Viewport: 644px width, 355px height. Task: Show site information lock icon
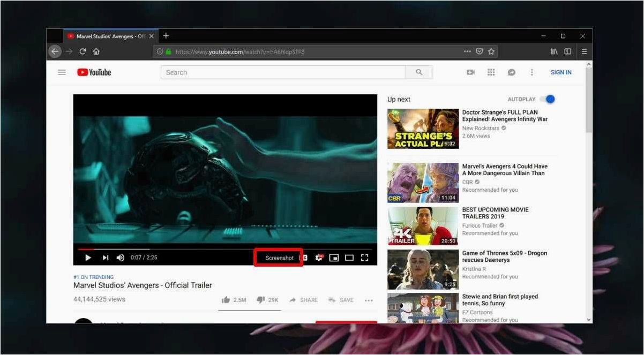pyautogui.click(x=168, y=51)
